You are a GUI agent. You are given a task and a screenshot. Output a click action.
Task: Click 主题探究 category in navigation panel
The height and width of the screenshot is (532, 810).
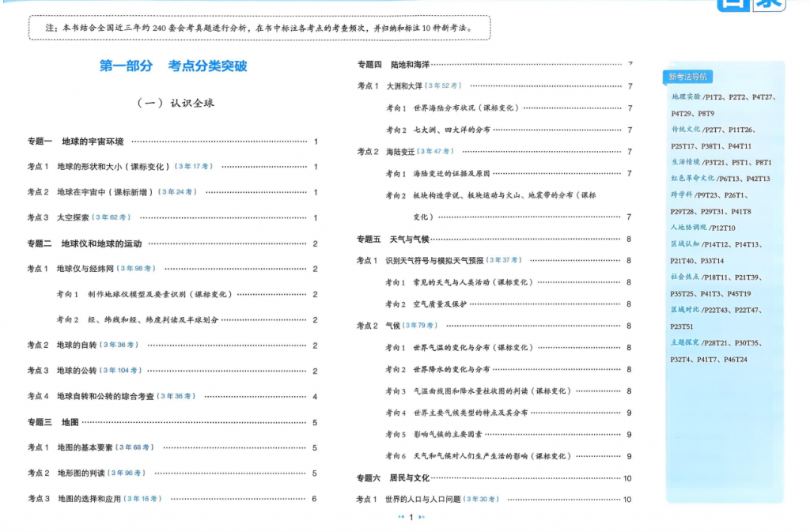686,343
